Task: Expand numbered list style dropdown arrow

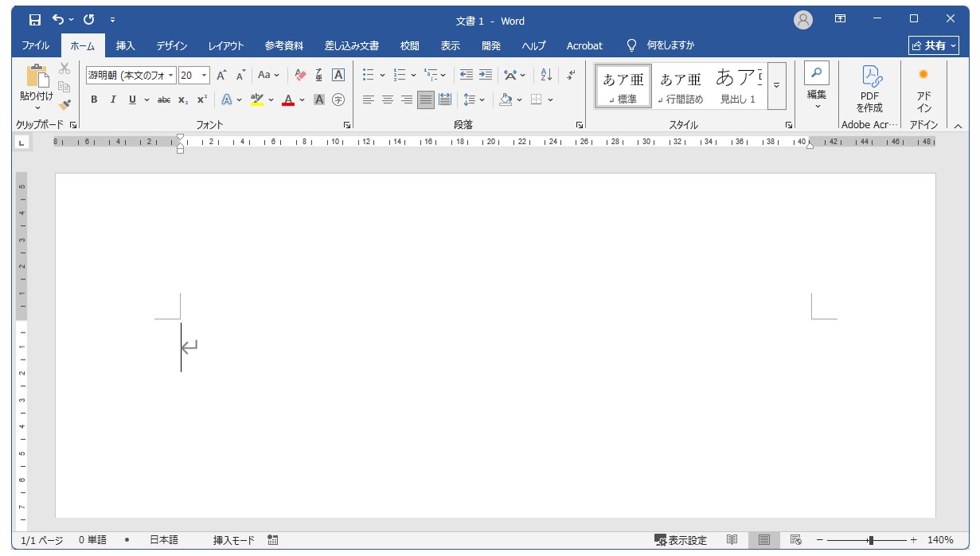Action: [x=414, y=76]
